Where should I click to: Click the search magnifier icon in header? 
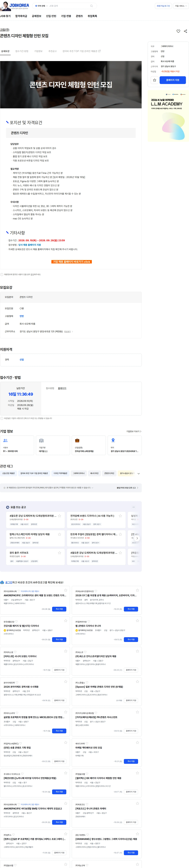[x=92, y=6]
